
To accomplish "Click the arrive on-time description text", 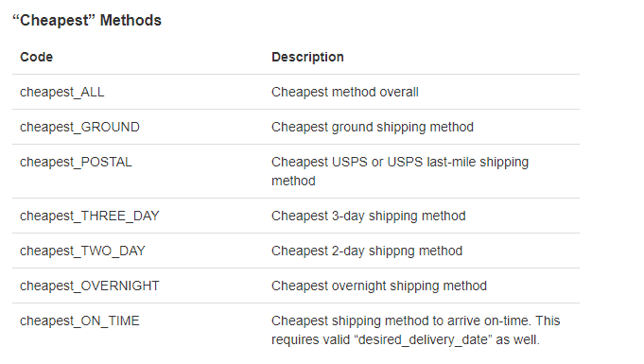I will [416, 330].
